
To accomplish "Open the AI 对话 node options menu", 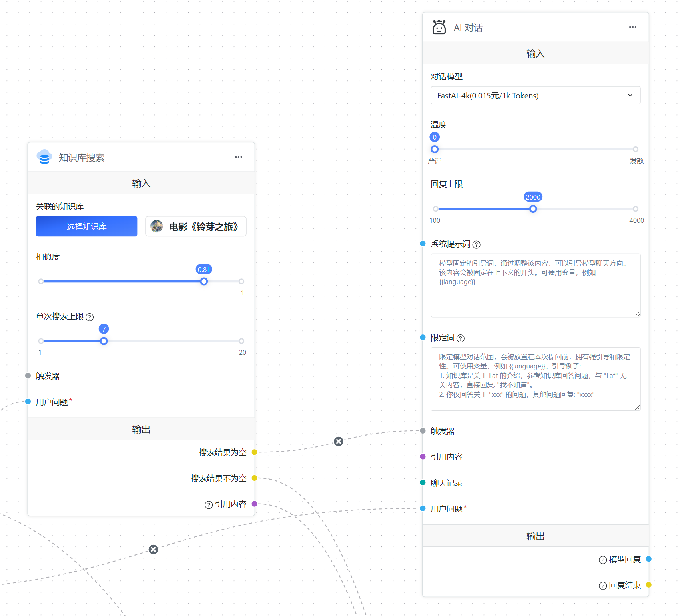I will pos(632,27).
